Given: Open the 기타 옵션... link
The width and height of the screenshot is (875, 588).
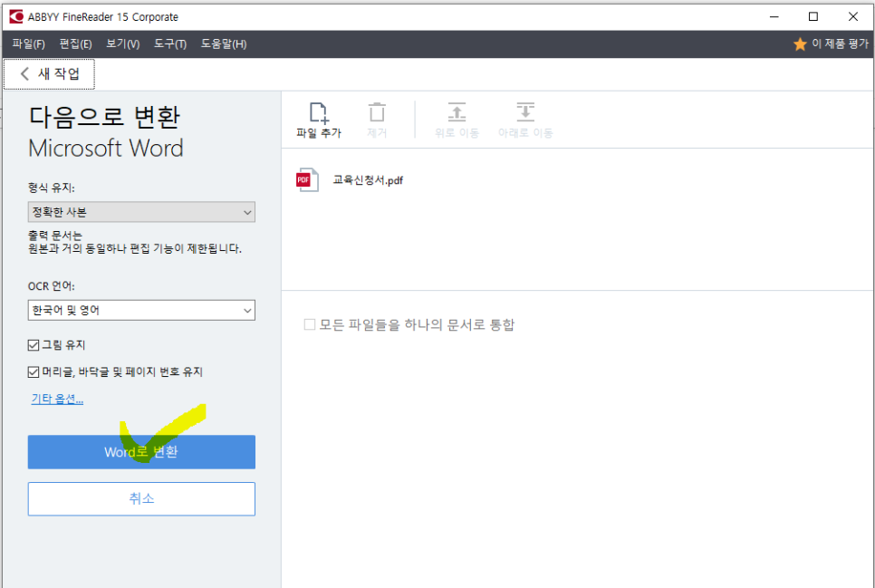Looking at the screenshot, I should 57,399.
